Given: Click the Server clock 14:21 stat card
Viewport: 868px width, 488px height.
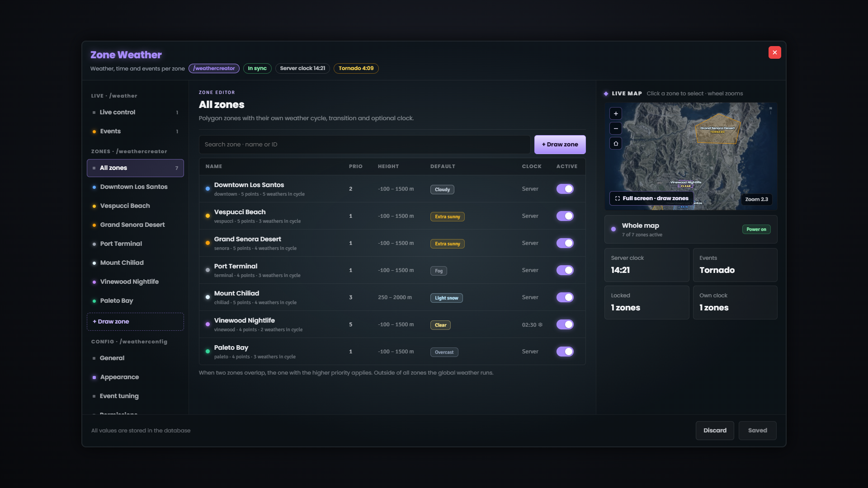Looking at the screenshot, I should pyautogui.click(x=646, y=265).
